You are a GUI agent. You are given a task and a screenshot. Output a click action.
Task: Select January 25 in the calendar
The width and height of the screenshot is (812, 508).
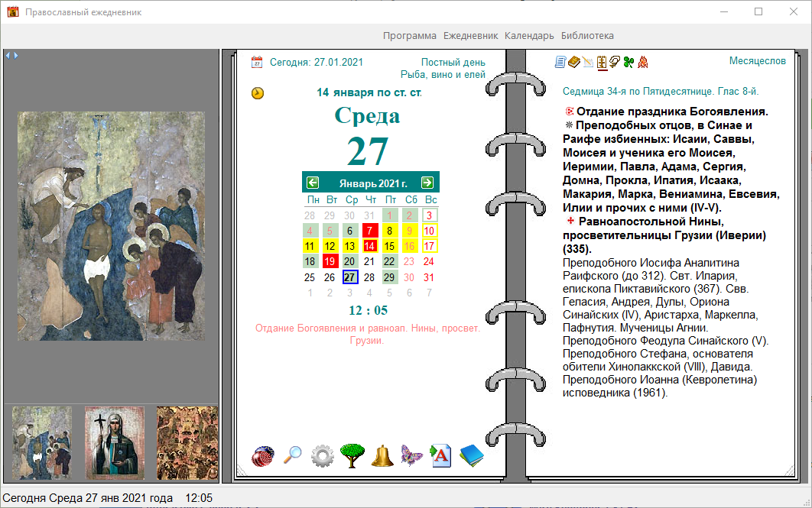[x=310, y=277]
